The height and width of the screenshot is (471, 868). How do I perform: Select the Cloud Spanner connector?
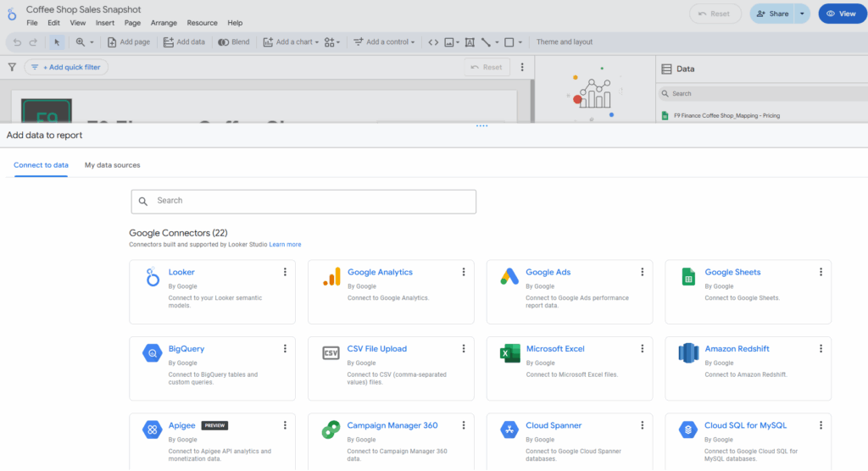click(x=570, y=442)
